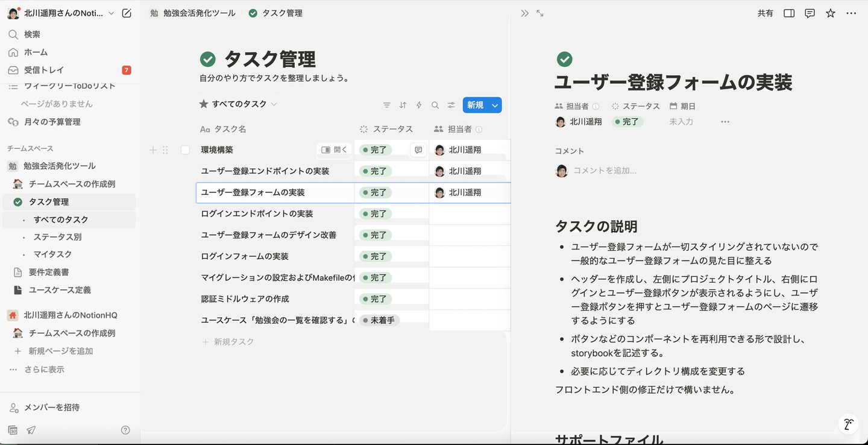Image resolution: width=868 pixels, height=445 pixels.
Task: Open the side peek page in full-page mode
Action: (x=540, y=13)
